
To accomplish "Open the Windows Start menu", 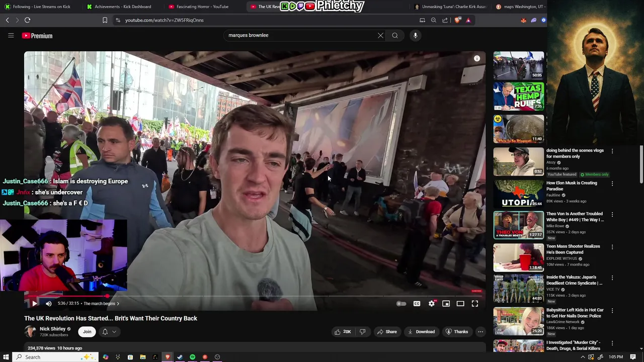I will [6, 357].
